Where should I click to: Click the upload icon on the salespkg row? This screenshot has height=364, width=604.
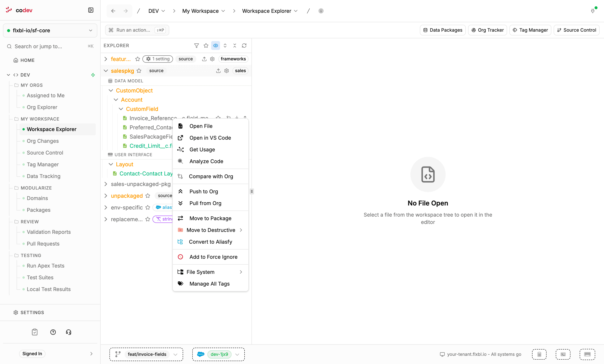point(218,71)
